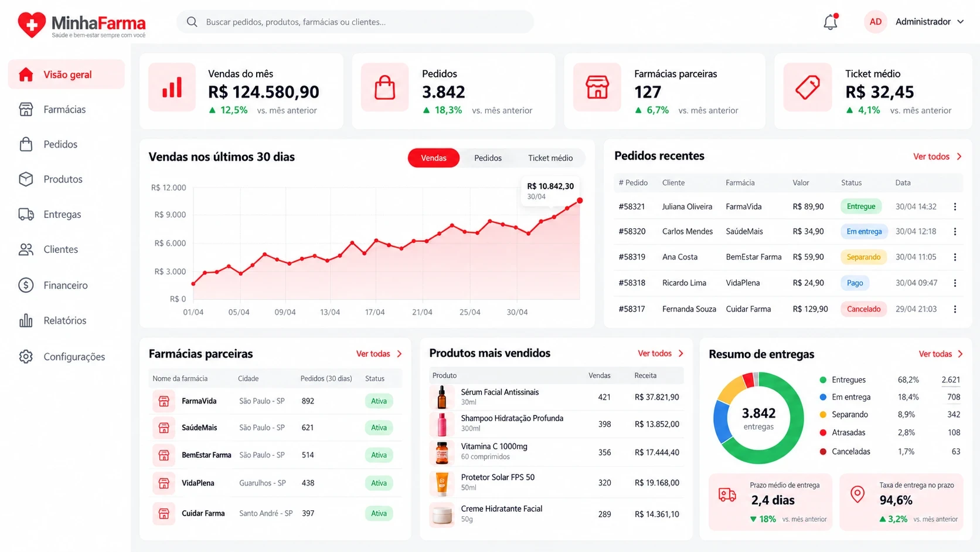Click the Creme Hidratante Facial product name
Screen dimensions: 980x552
(502, 509)
